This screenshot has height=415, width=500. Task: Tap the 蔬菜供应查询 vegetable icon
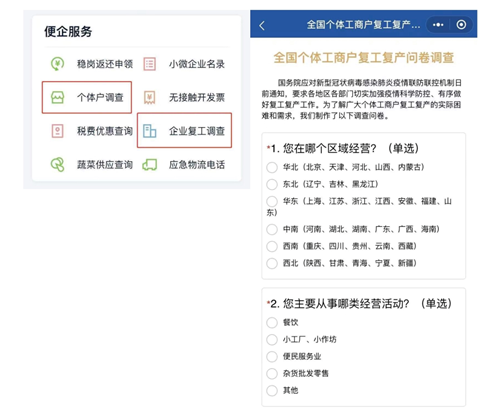(57, 165)
